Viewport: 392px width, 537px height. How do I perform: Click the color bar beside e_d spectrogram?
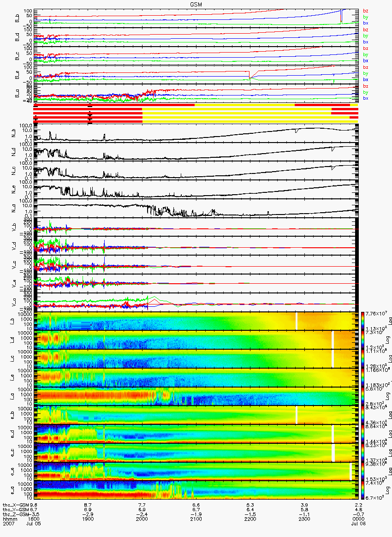tap(363, 434)
